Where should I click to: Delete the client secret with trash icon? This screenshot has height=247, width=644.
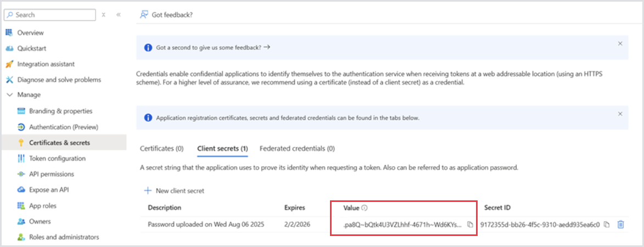coord(620,224)
